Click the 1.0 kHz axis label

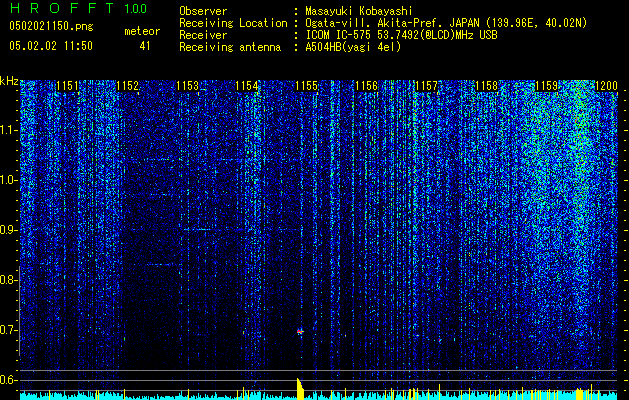(8, 180)
